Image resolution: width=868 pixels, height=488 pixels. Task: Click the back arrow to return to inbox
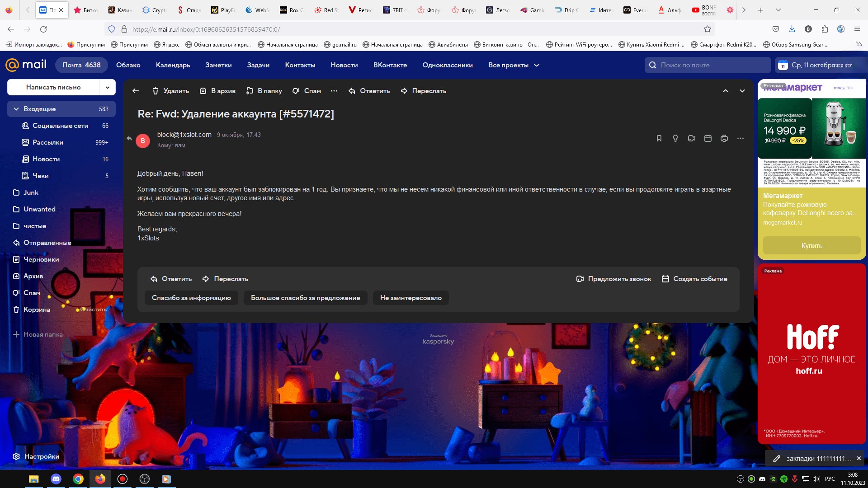click(x=136, y=91)
